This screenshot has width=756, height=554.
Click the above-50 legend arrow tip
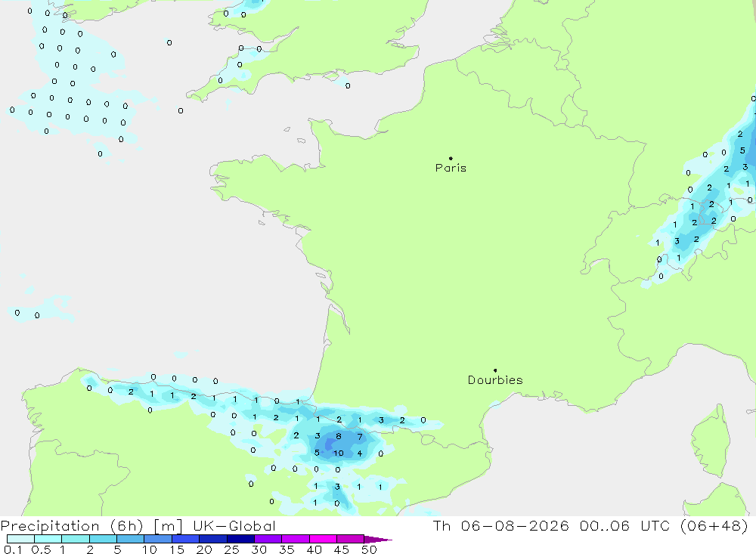379,540
